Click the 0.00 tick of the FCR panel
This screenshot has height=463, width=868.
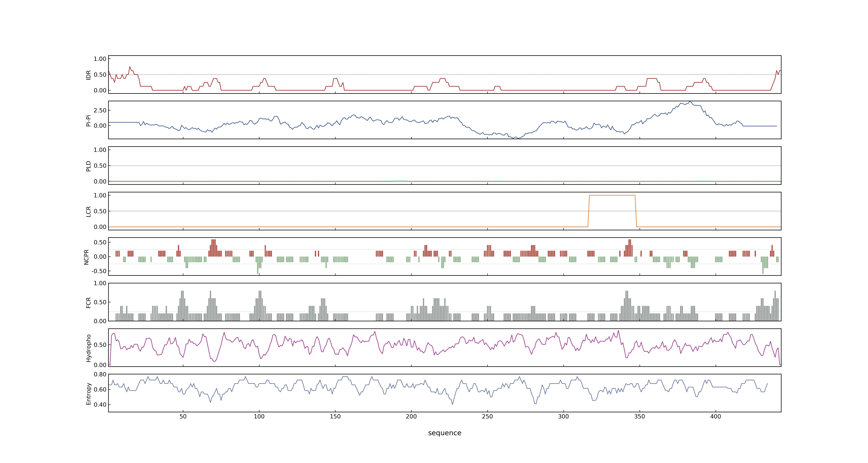tap(100, 321)
